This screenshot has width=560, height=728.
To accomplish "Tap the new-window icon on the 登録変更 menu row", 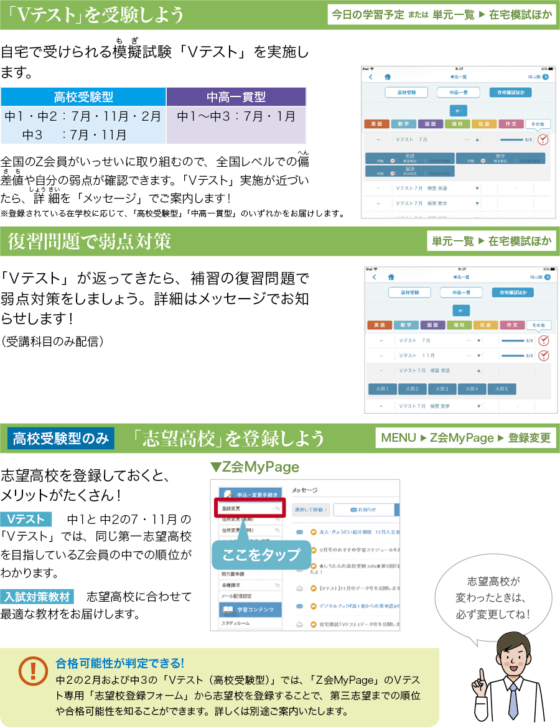I will point(278,509).
